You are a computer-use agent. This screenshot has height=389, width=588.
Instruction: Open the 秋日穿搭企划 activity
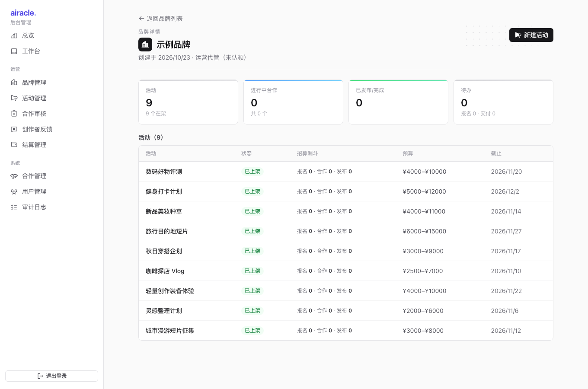point(164,251)
